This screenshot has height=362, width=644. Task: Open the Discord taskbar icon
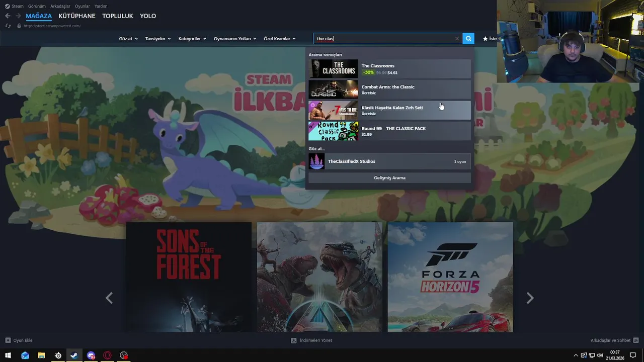[x=91, y=355]
